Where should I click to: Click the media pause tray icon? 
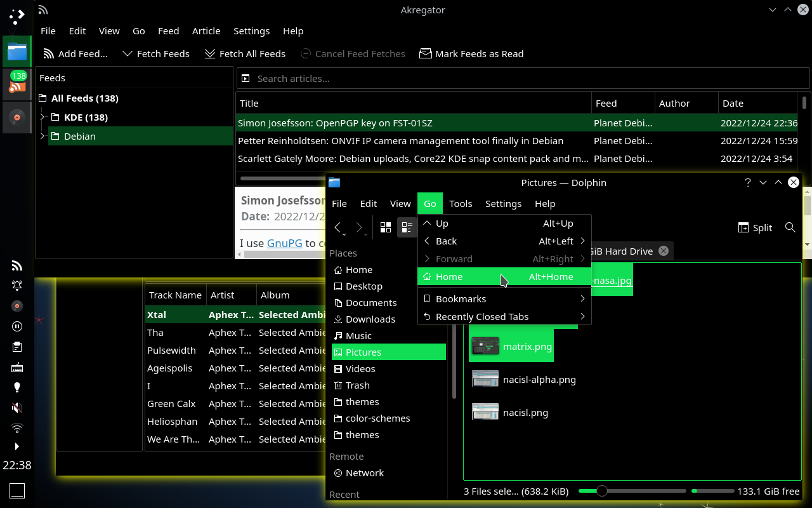point(17,326)
